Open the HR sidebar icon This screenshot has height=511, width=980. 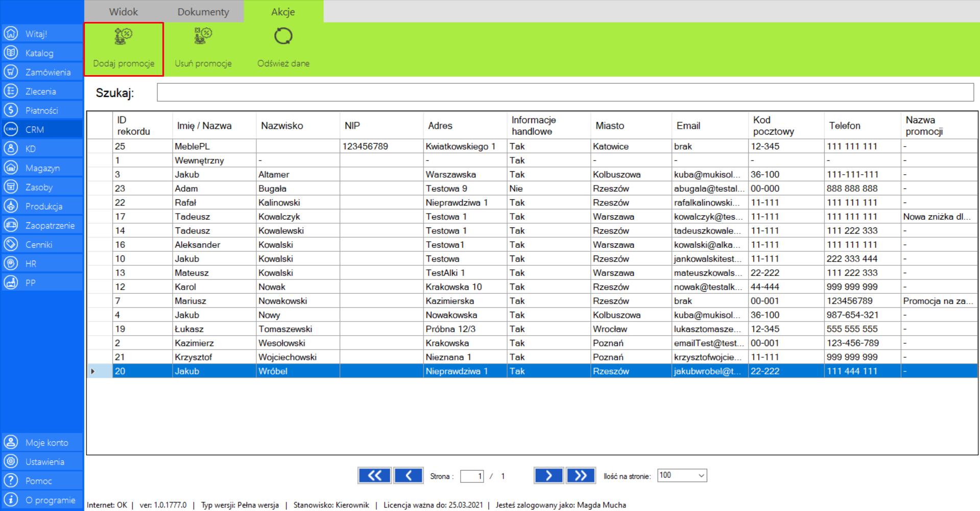point(11,264)
